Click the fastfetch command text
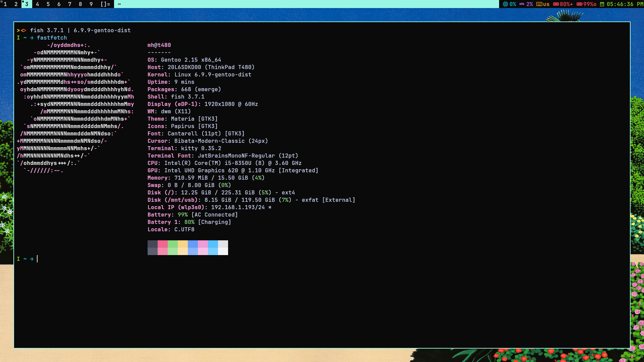The width and height of the screenshot is (644, 362). click(52, 38)
